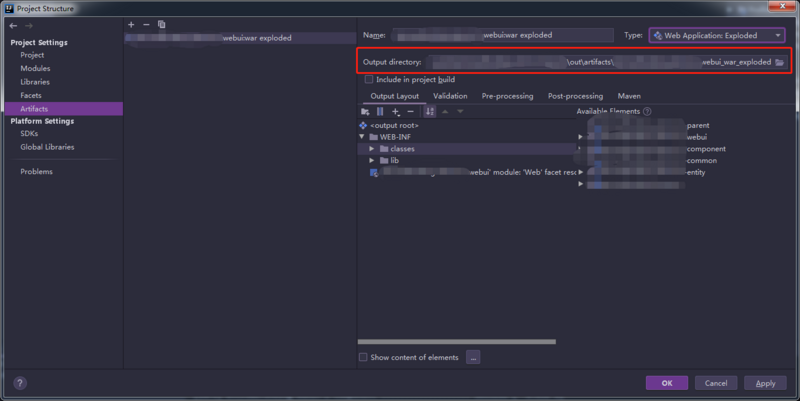Create directory in output layout toolbar
This screenshot has width=800, height=401.
pos(365,112)
